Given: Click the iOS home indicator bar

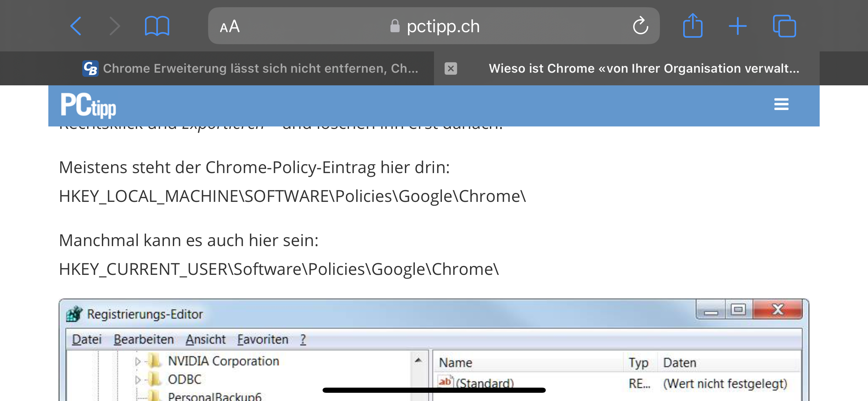Looking at the screenshot, I should 434,390.
